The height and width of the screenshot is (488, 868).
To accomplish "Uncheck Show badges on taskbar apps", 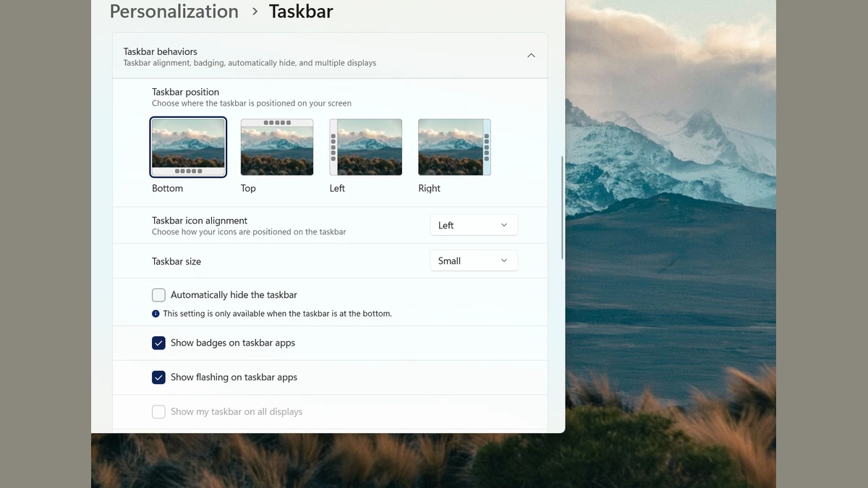I will tap(158, 343).
